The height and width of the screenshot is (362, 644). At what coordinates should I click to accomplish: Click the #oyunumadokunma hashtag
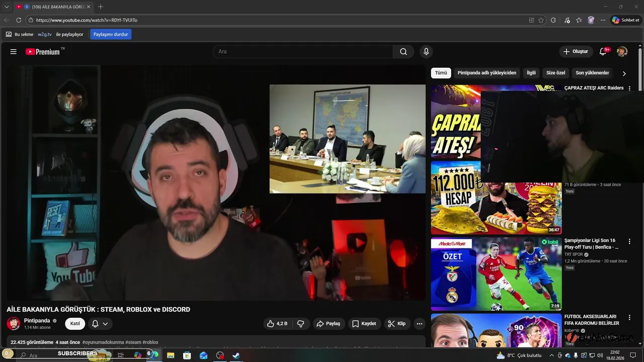[x=103, y=342]
